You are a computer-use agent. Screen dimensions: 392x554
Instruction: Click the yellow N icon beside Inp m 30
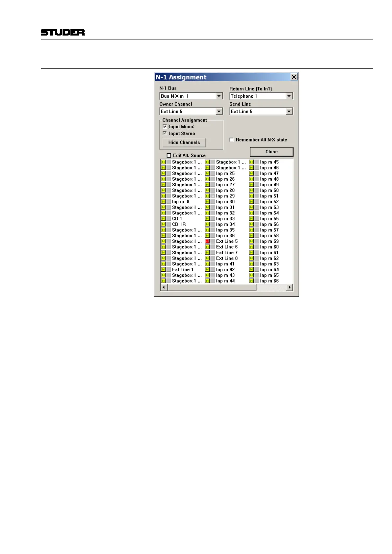[x=207, y=202]
